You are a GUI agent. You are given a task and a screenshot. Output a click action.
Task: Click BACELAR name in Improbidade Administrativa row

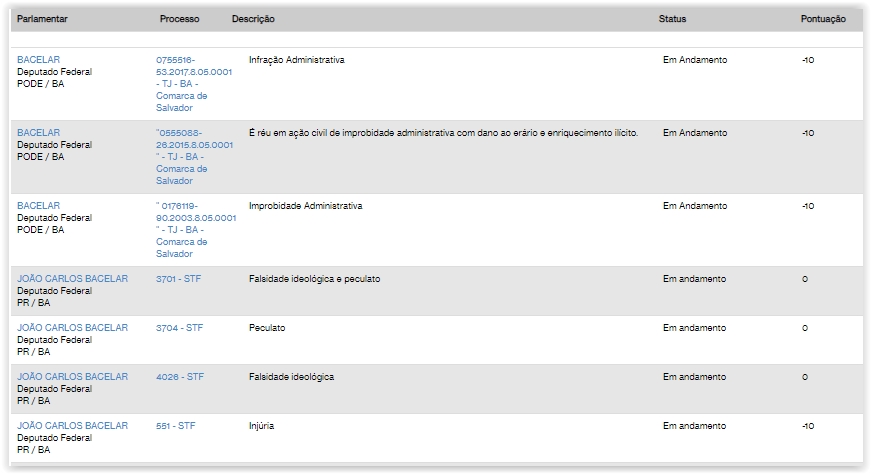(38, 206)
